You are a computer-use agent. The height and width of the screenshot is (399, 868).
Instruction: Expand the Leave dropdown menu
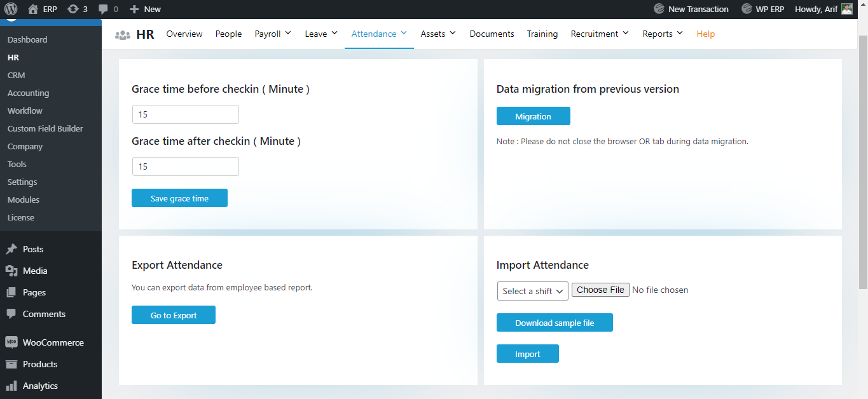321,34
